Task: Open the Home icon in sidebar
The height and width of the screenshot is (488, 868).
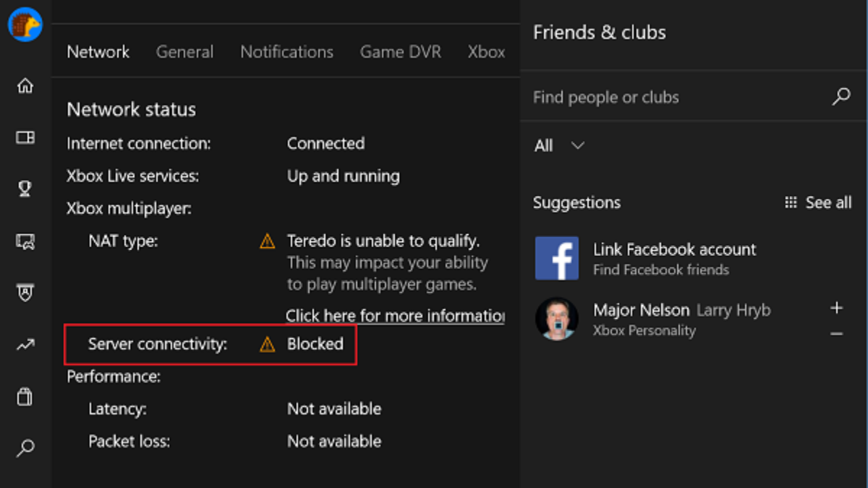Action: point(25,86)
